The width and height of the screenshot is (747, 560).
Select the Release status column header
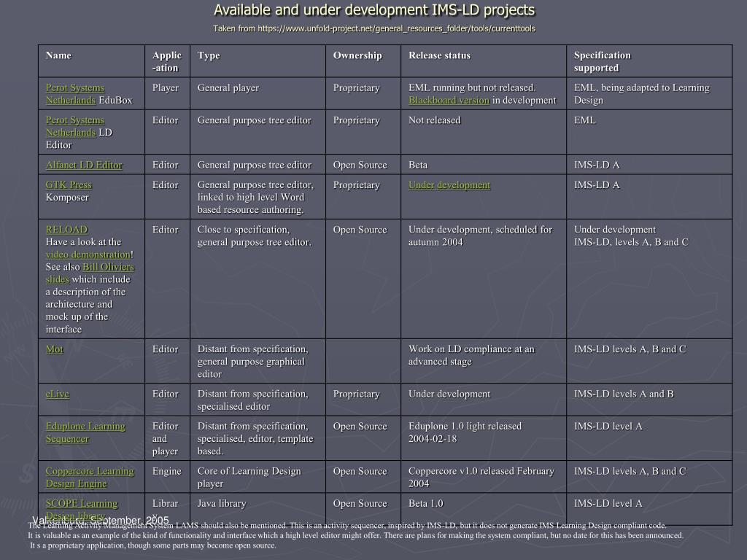pos(484,61)
